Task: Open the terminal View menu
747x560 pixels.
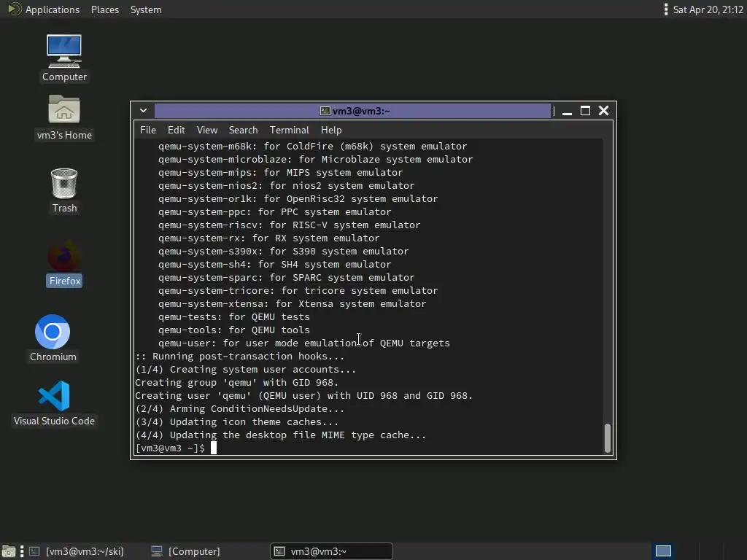Action: coord(206,130)
